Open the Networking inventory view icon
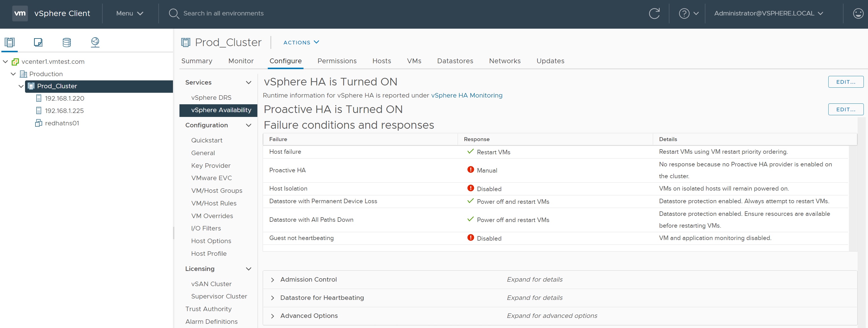Image resolution: width=868 pixels, height=328 pixels. [95, 42]
